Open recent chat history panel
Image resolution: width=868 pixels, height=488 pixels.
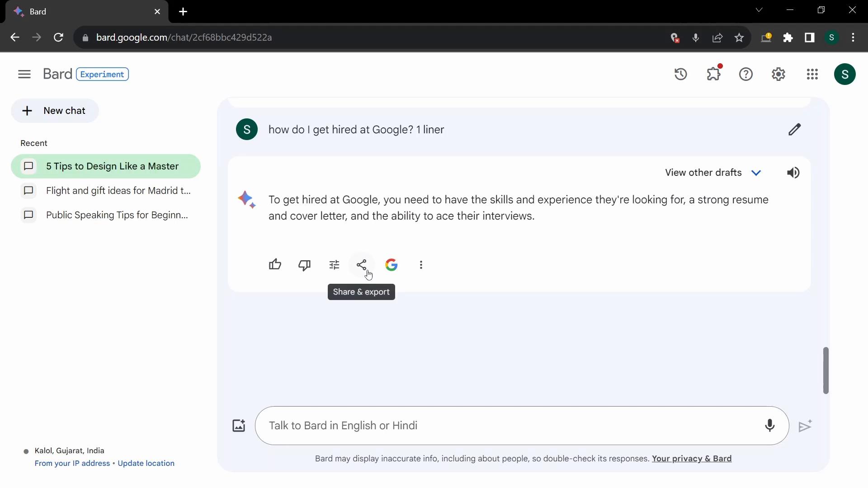681,73
